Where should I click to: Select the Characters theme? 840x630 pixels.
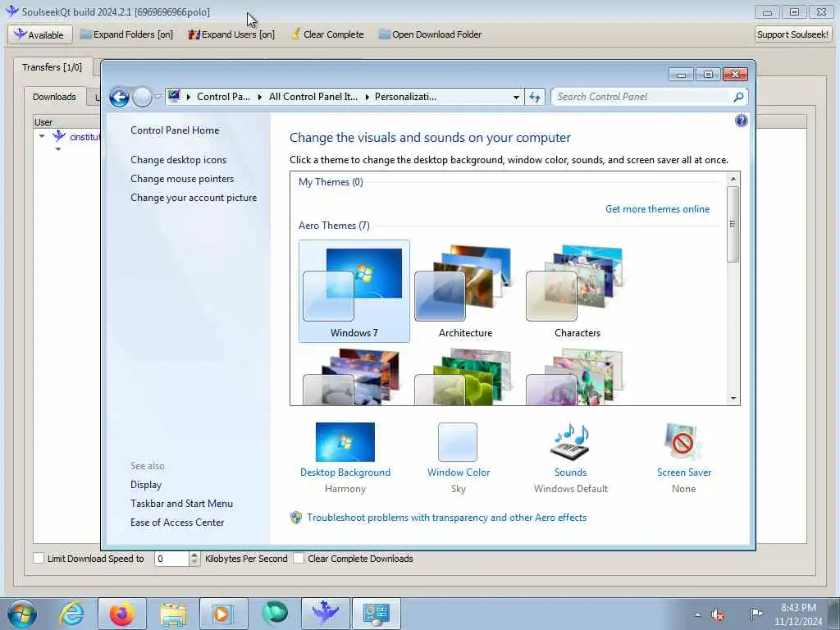[x=577, y=291]
